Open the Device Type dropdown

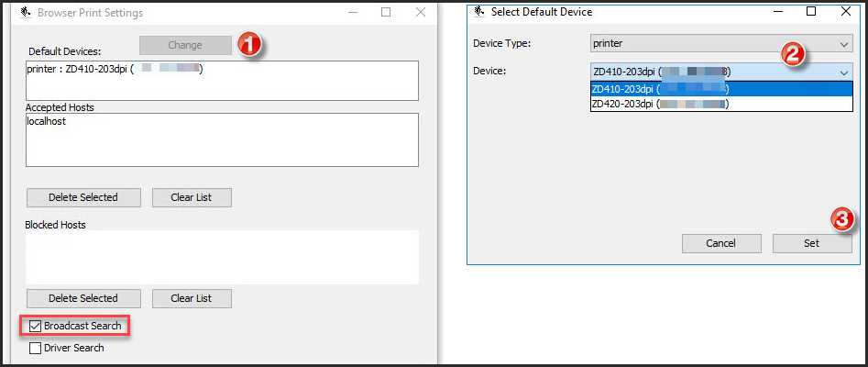pos(721,43)
